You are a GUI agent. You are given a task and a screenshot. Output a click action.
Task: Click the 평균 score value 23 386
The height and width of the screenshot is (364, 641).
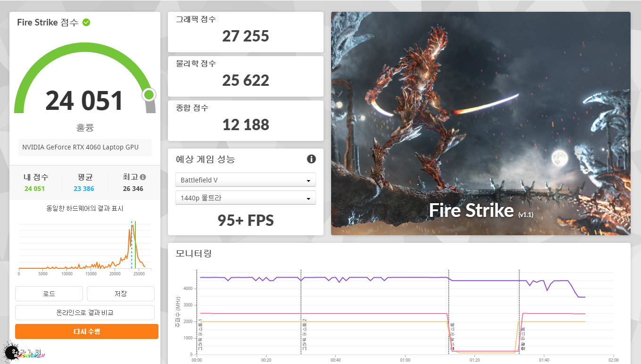coord(83,189)
